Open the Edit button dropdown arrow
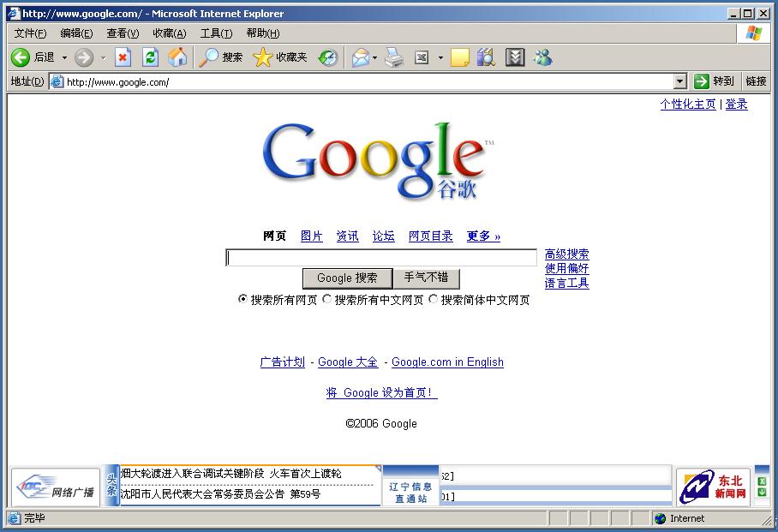778x532 pixels. coord(440,58)
